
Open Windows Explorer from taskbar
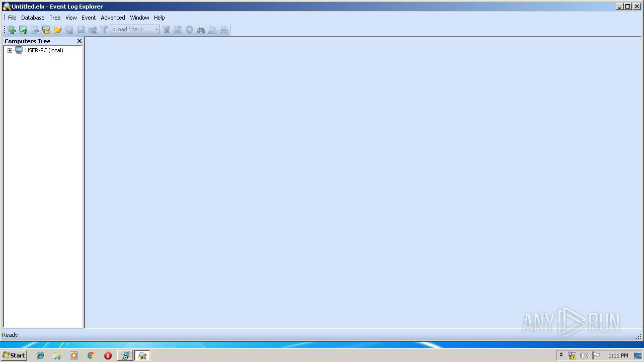(x=57, y=355)
